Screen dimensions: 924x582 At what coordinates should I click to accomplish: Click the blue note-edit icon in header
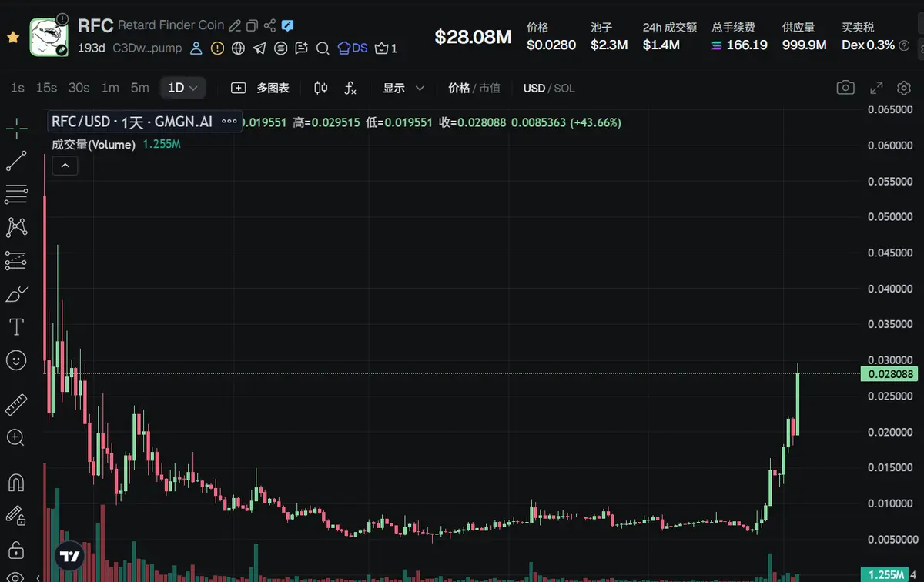[x=287, y=25]
